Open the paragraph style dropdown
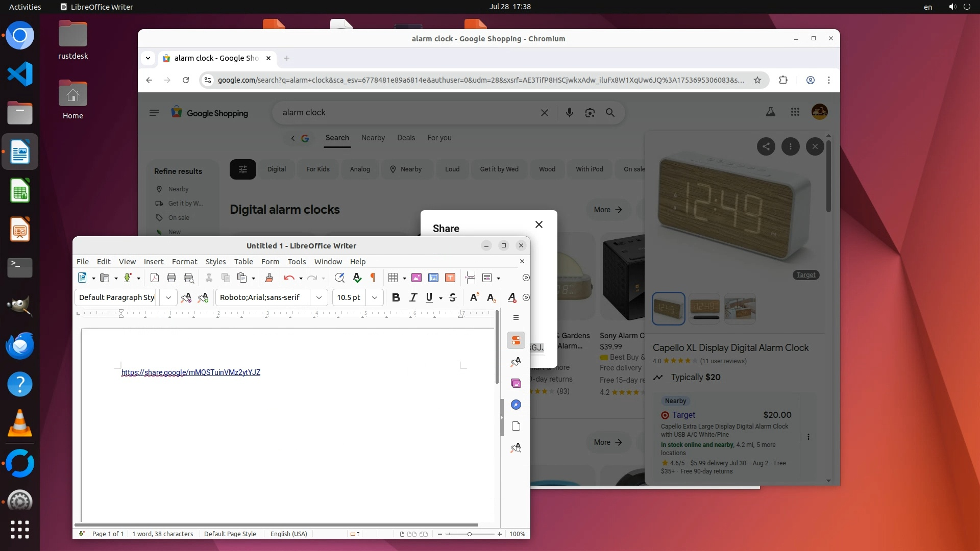 click(x=168, y=297)
